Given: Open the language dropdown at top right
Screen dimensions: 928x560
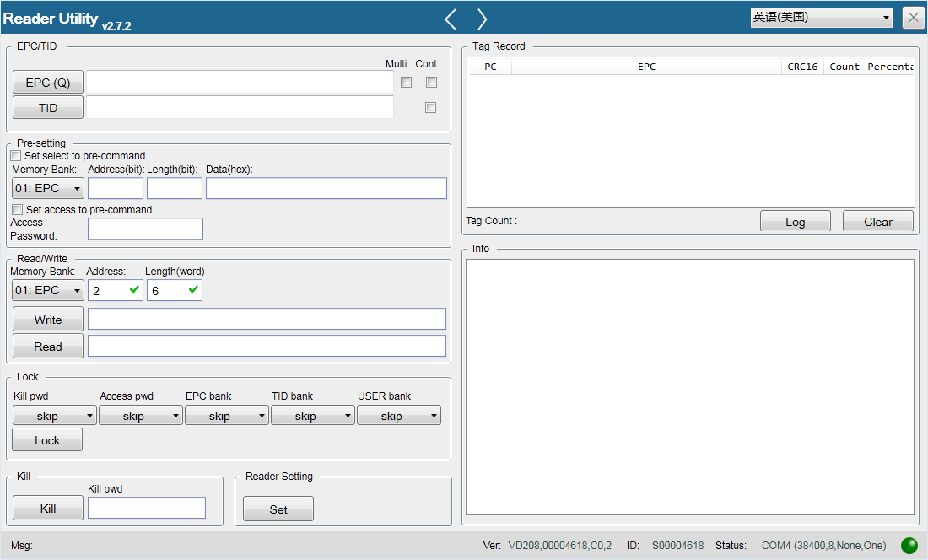Looking at the screenshot, I should (821, 17).
